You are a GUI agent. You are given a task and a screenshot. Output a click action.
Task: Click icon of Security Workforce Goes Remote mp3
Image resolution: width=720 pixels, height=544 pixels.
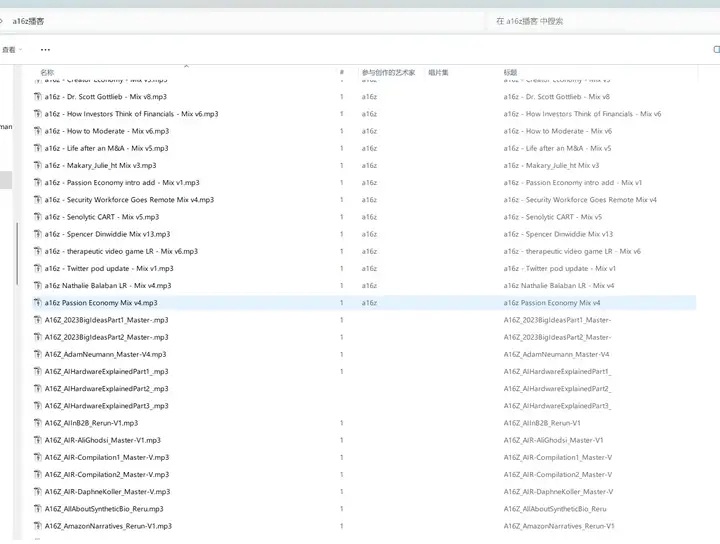(x=38, y=200)
